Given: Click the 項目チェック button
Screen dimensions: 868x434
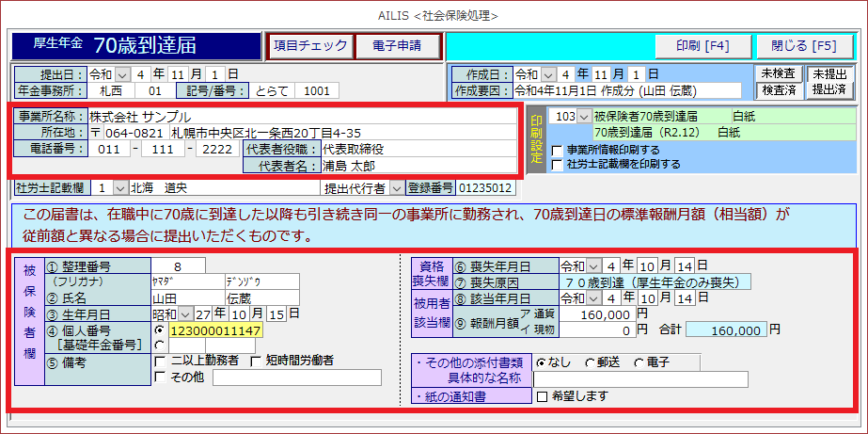Looking at the screenshot, I should click(x=309, y=46).
